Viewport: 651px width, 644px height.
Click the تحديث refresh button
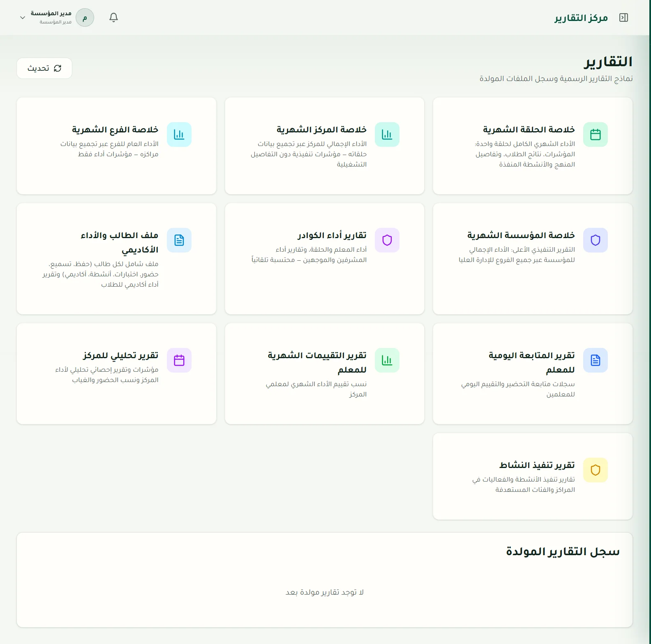(44, 68)
